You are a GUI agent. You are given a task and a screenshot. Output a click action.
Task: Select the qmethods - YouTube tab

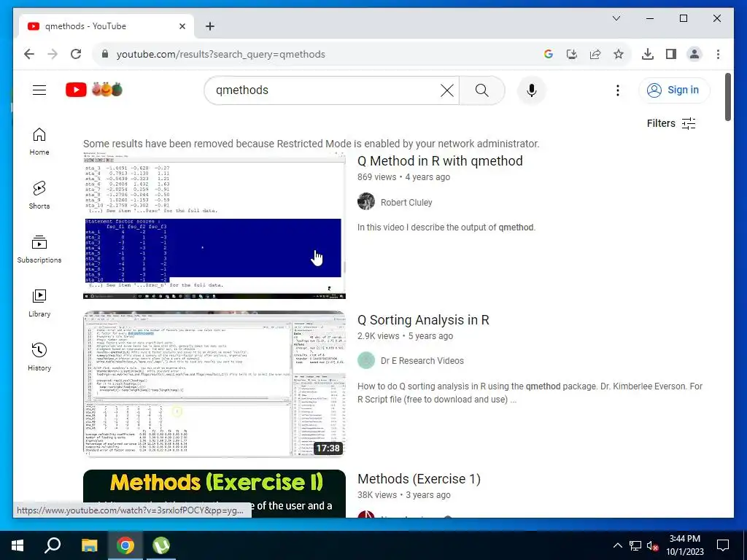click(x=107, y=26)
